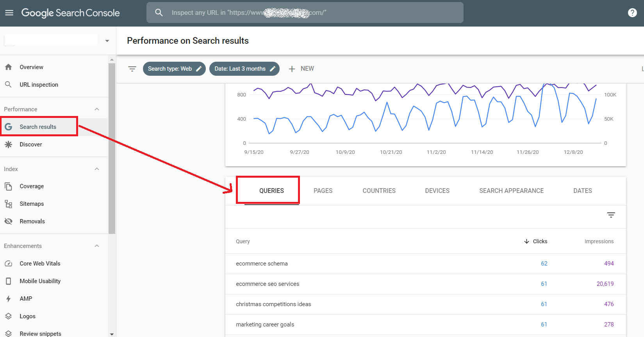Click the Google Search Console logo
The height and width of the screenshot is (337, 644).
(70, 13)
